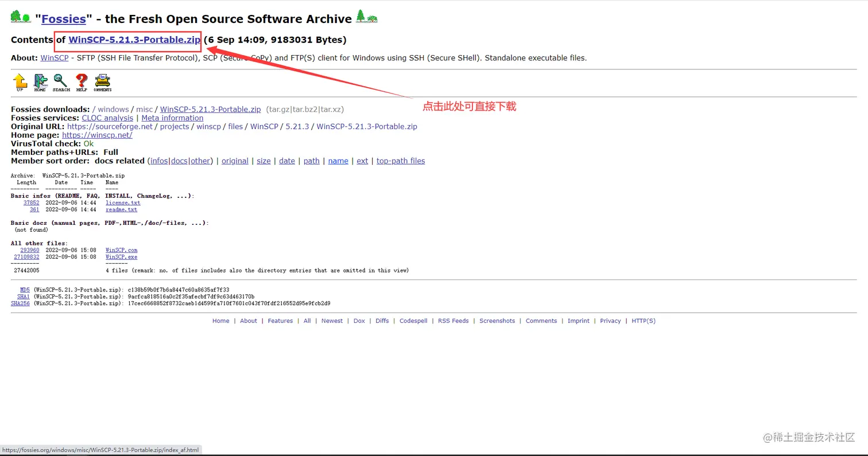Open the Meta information link
Viewport: 868px width, 456px height.
[x=172, y=118]
